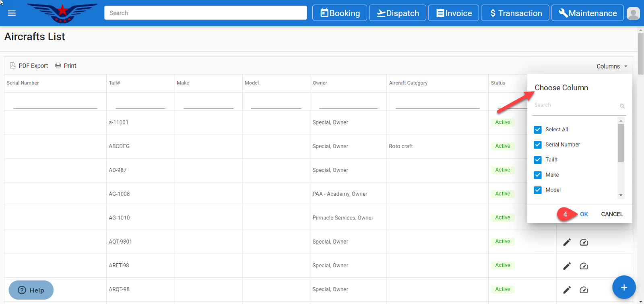Click the gauge icon for ARET-98 row

click(584, 266)
